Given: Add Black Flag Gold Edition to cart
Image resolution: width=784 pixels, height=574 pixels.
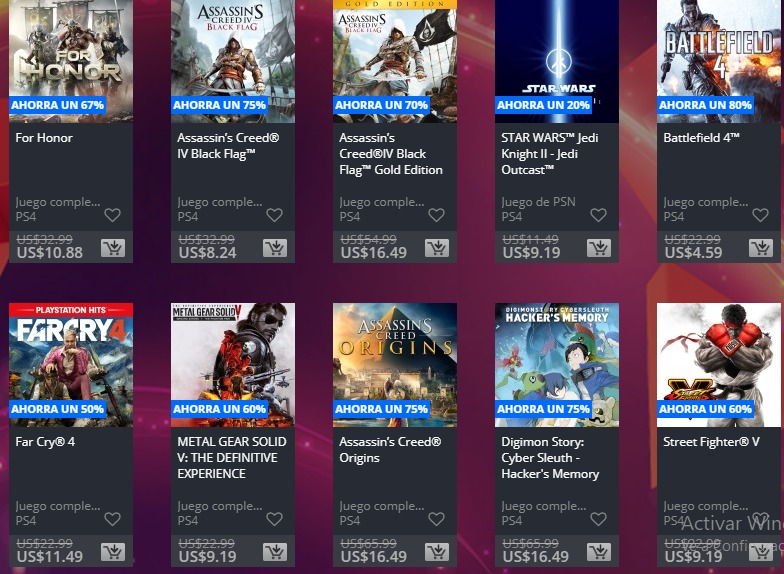Looking at the screenshot, I should click(437, 248).
